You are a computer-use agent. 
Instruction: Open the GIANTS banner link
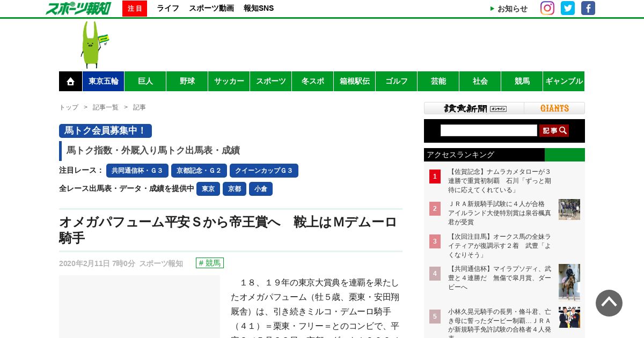(554, 108)
